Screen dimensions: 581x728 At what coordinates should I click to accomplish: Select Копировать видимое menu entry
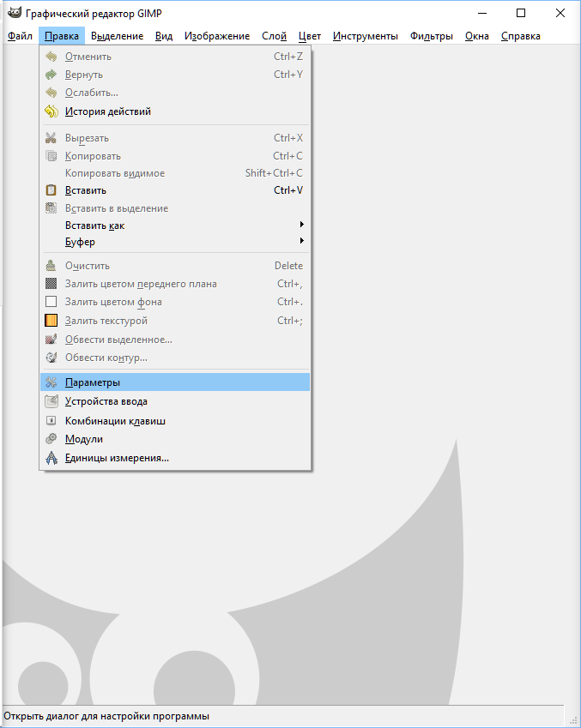(175, 173)
